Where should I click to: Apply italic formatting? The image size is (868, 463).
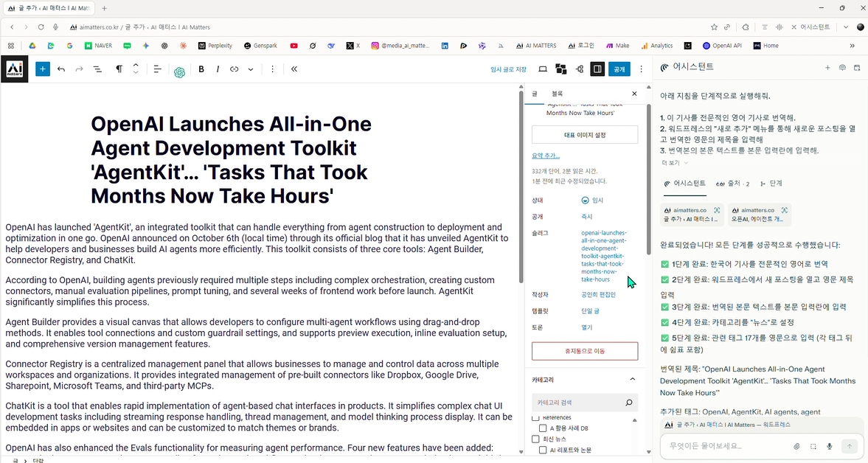pyautogui.click(x=218, y=69)
